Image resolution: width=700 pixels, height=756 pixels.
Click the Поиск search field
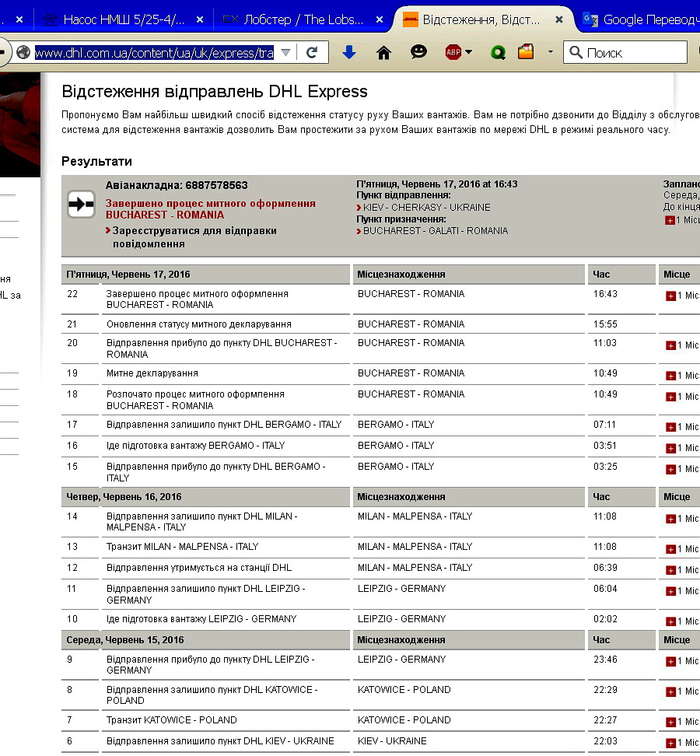(625, 52)
